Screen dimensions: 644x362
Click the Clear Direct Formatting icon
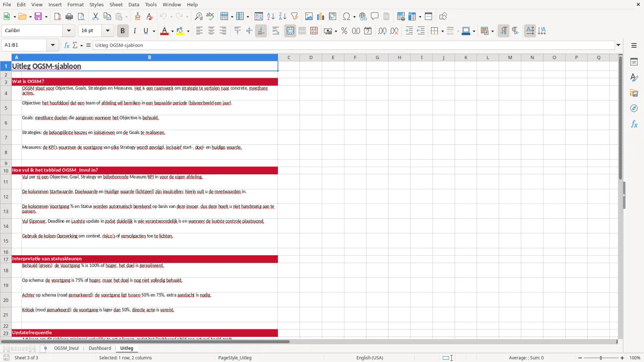click(149, 17)
